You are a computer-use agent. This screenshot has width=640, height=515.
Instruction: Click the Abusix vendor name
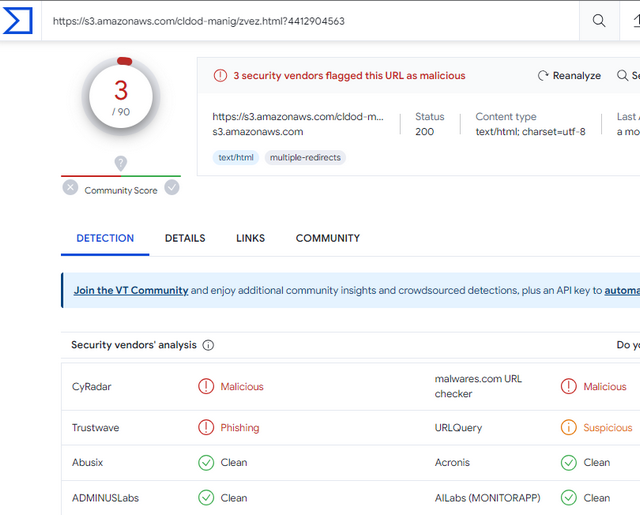(x=87, y=463)
